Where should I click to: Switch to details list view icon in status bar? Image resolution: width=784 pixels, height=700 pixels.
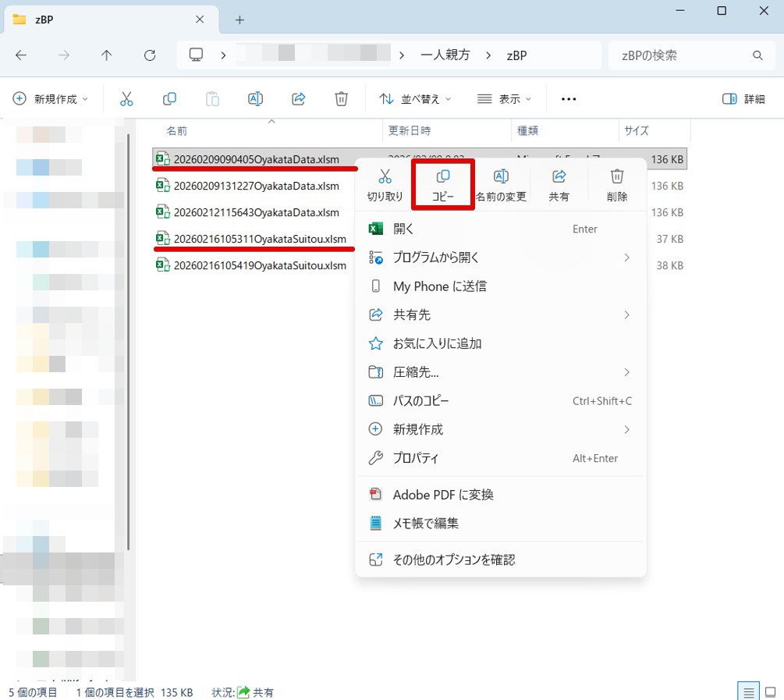coord(748,691)
